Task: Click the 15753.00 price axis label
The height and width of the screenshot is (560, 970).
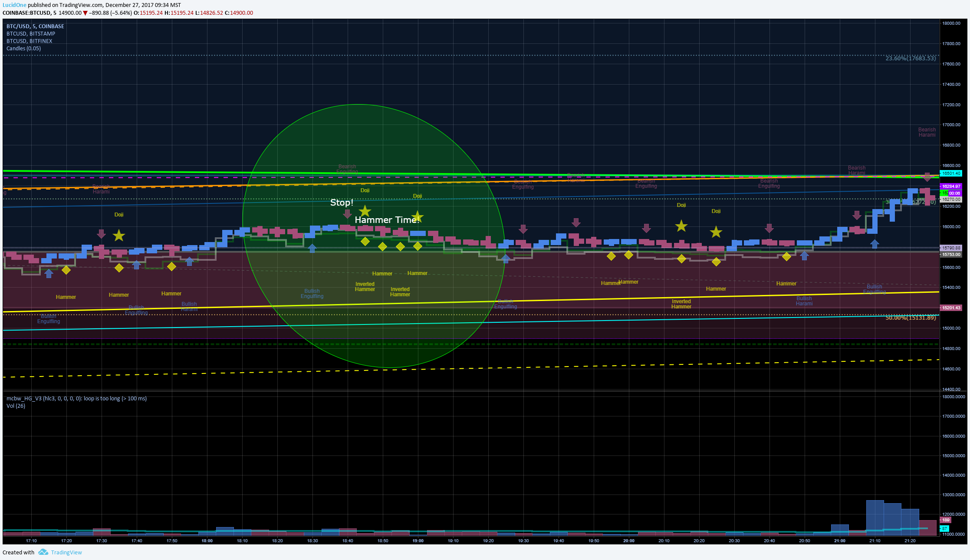Action: [950, 255]
